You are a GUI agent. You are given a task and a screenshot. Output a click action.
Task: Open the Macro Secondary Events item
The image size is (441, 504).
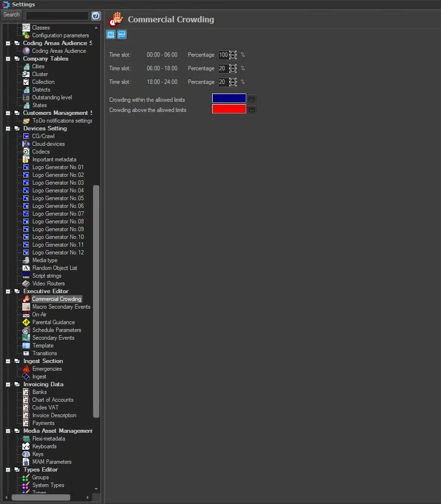tap(61, 307)
